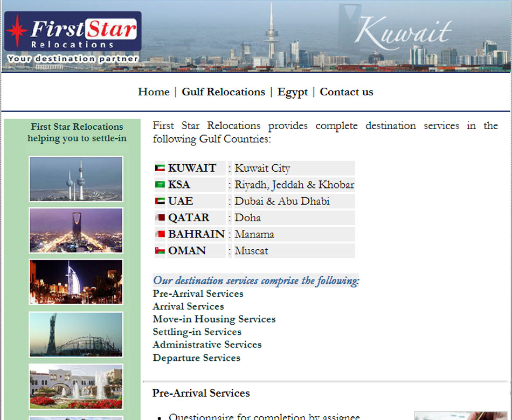
Task: Click the 'Your destination partner' tagline
Action: click(73, 59)
